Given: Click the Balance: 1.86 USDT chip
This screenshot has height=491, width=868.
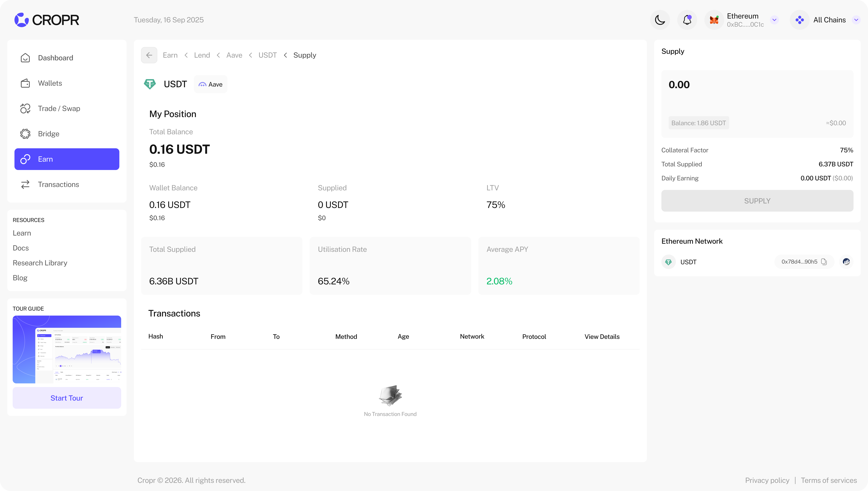Looking at the screenshot, I should point(699,123).
